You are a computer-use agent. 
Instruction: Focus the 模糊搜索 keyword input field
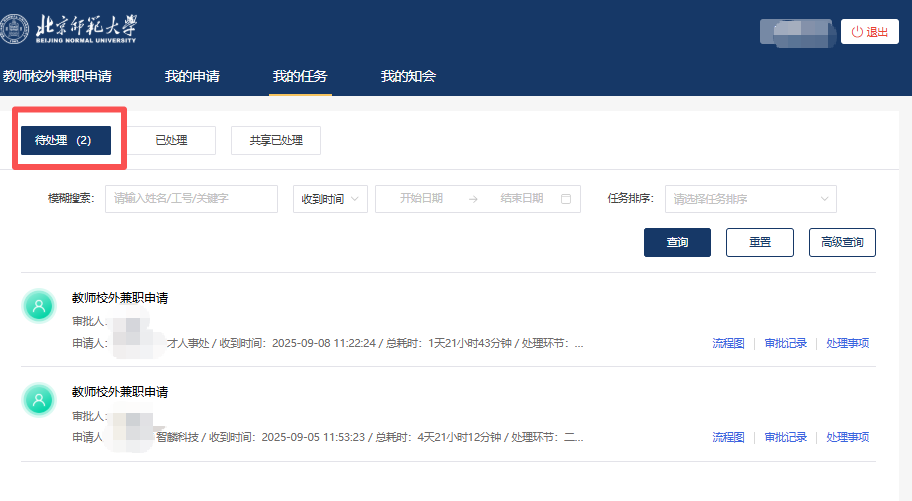click(191, 199)
